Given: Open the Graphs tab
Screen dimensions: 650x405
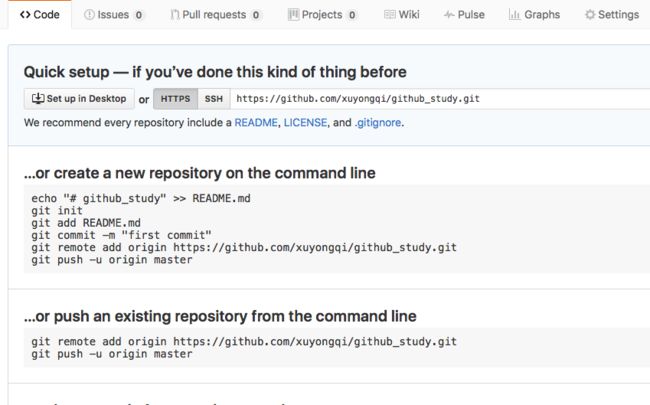Looking at the screenshot, I should tap(534, 15).
